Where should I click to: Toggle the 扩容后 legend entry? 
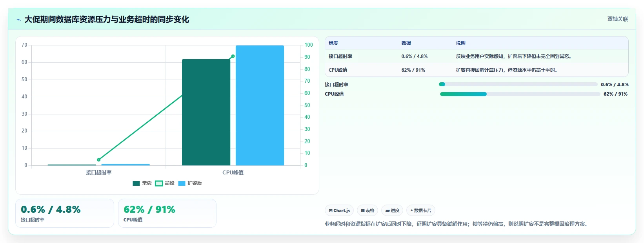click(x=190, y=183)
